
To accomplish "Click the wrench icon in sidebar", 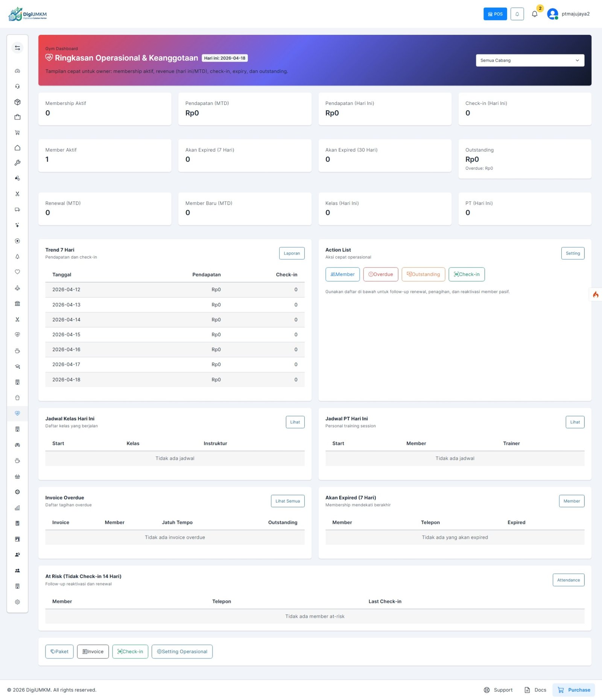I will click(x=17, y=163).
